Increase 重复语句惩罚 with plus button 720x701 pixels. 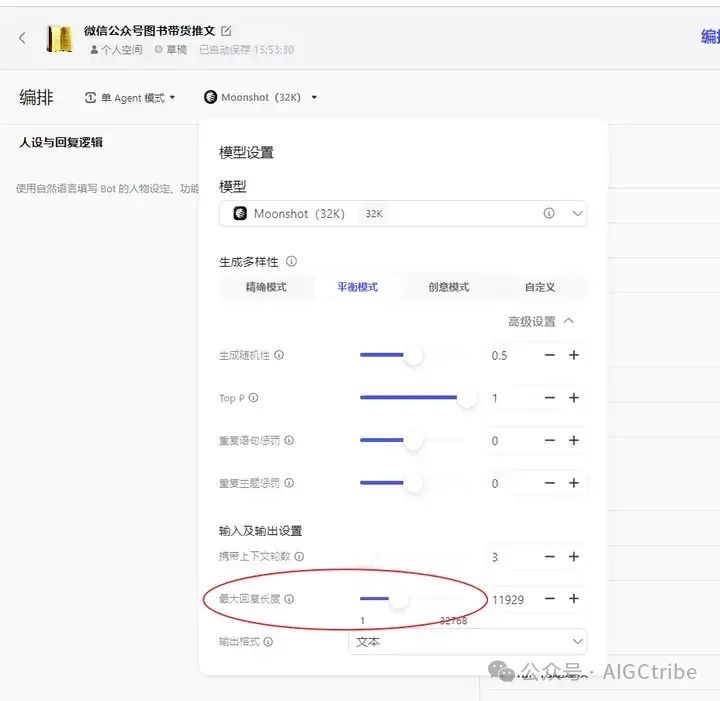pos(574,440)
